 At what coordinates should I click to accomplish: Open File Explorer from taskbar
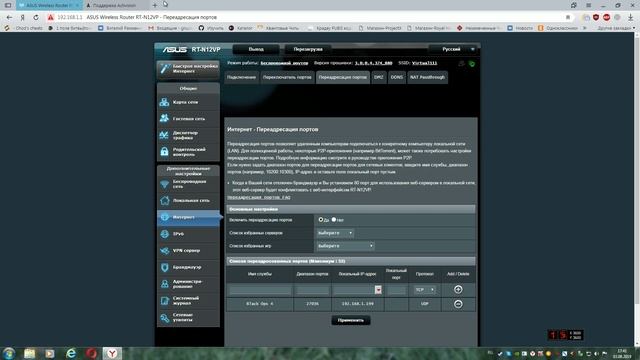[29, 353]
